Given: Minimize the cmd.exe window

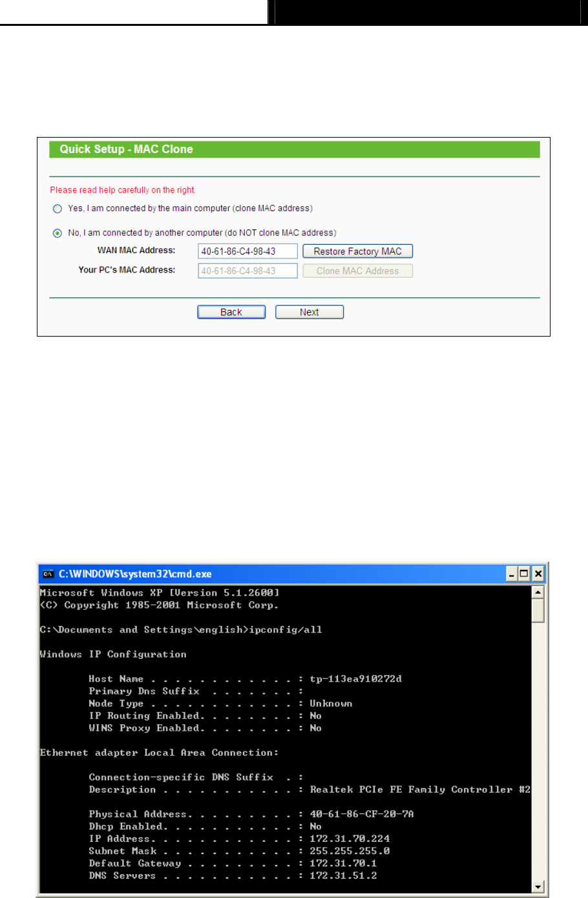Looking at the screenshot, I should click(x=512, y=574).
